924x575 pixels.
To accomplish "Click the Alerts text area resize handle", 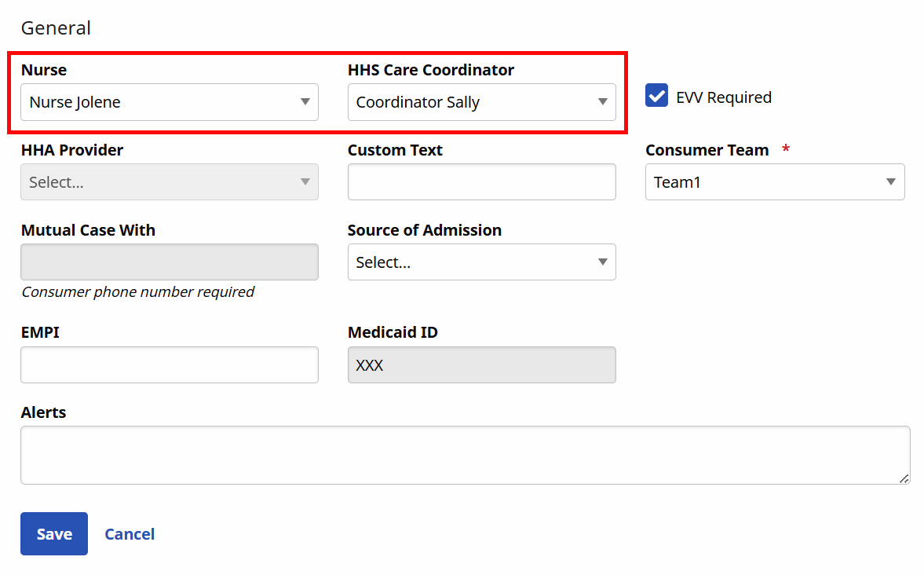I will tap(904, 478).
